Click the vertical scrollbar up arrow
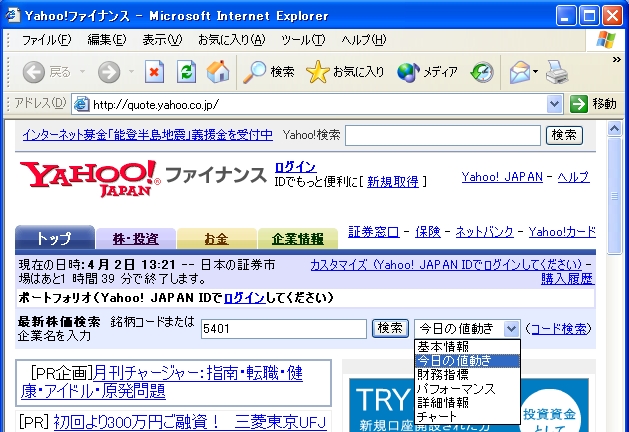Image resolution: width=629 pixels, height=432 pixels. [614, 129]
